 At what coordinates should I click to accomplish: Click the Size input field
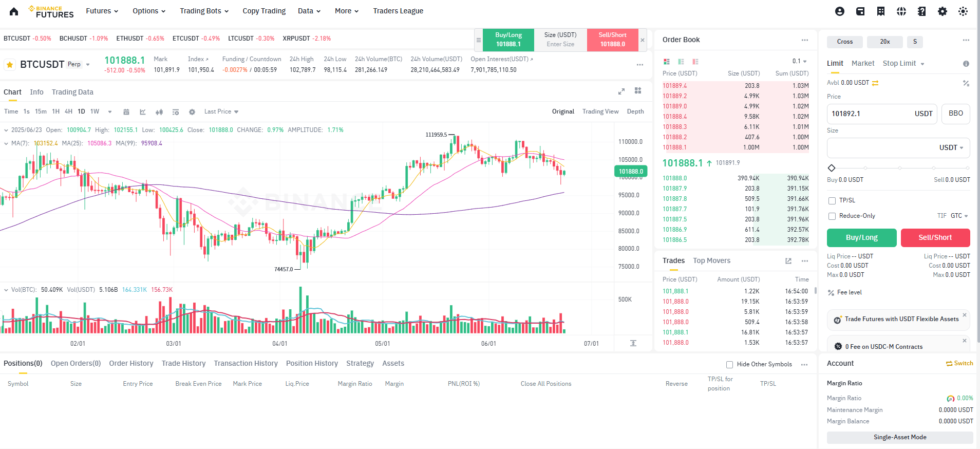898,148
